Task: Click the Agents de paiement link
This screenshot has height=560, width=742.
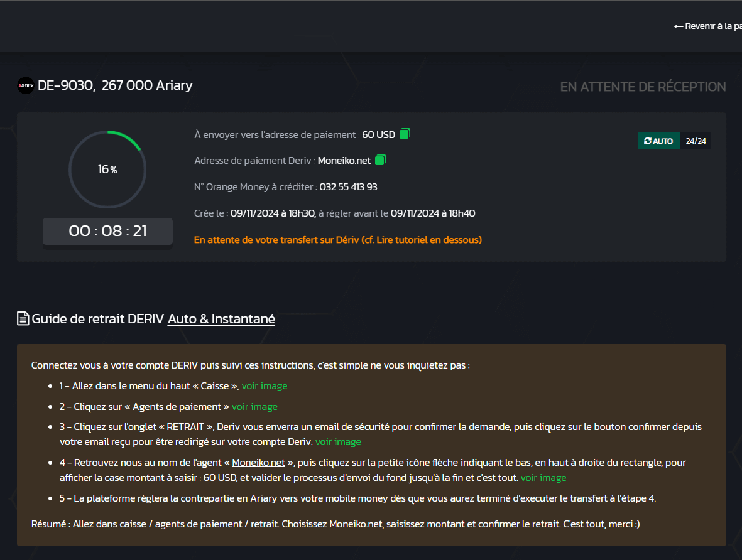Action: pos(177,407)
